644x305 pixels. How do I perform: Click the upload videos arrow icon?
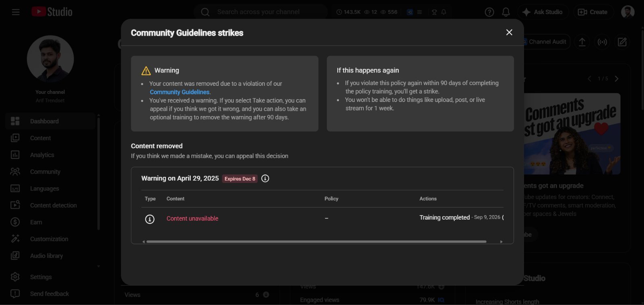pos(582,42)
